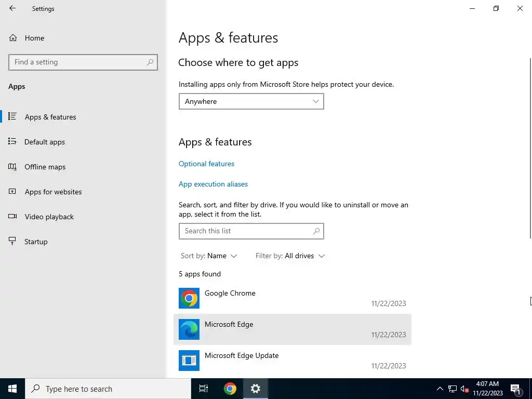Viewport: 532px width, 399px height.
Task: Click the magnifier icon in Search this list
Action: point(316,231)
